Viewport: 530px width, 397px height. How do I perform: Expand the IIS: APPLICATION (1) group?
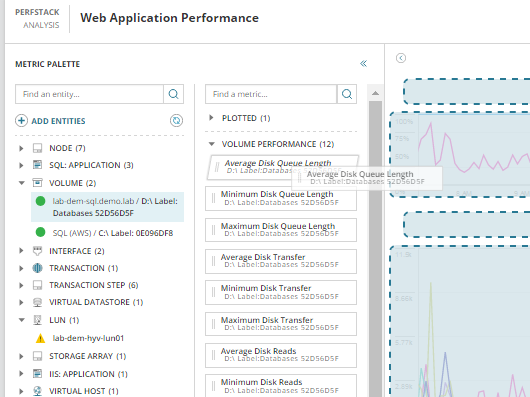tap(21, 374)
